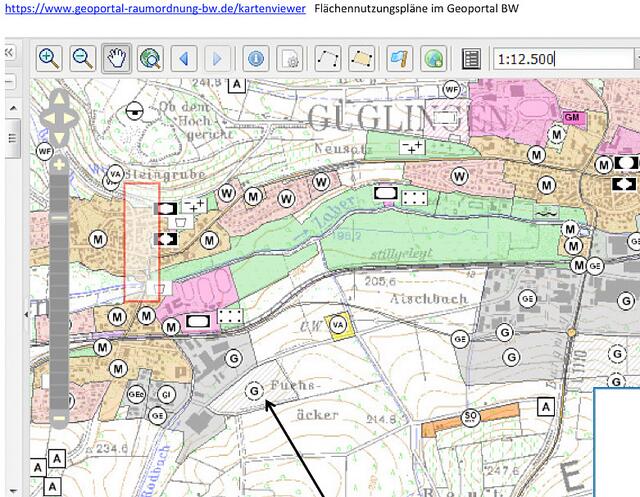
Task: Pan the map up with arrow control
Action: coord(58,100)
